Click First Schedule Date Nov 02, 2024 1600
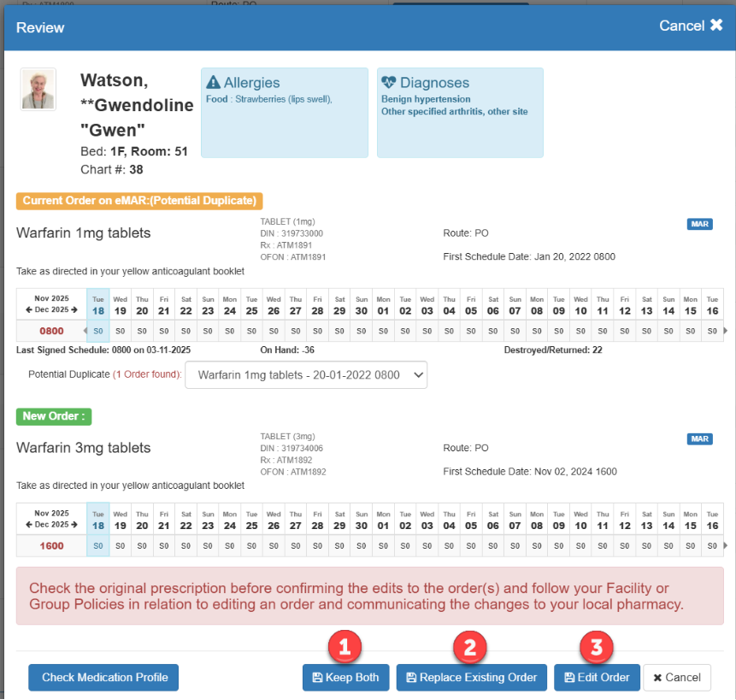 pyautogui.click(x=530, y=472)
